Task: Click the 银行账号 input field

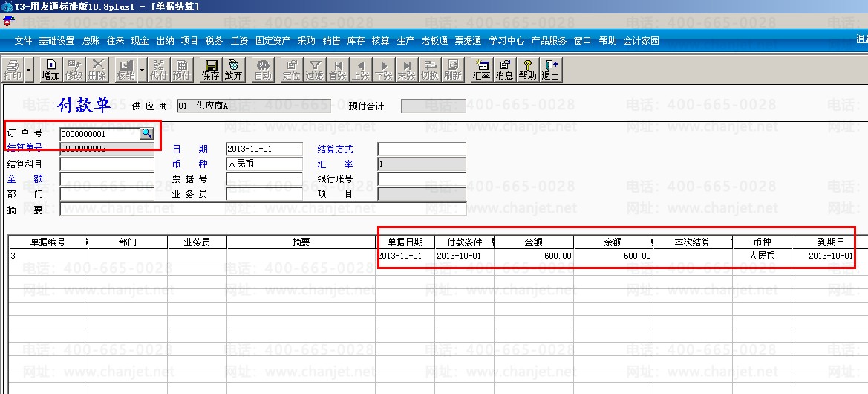Action: [x=422, y=179]
